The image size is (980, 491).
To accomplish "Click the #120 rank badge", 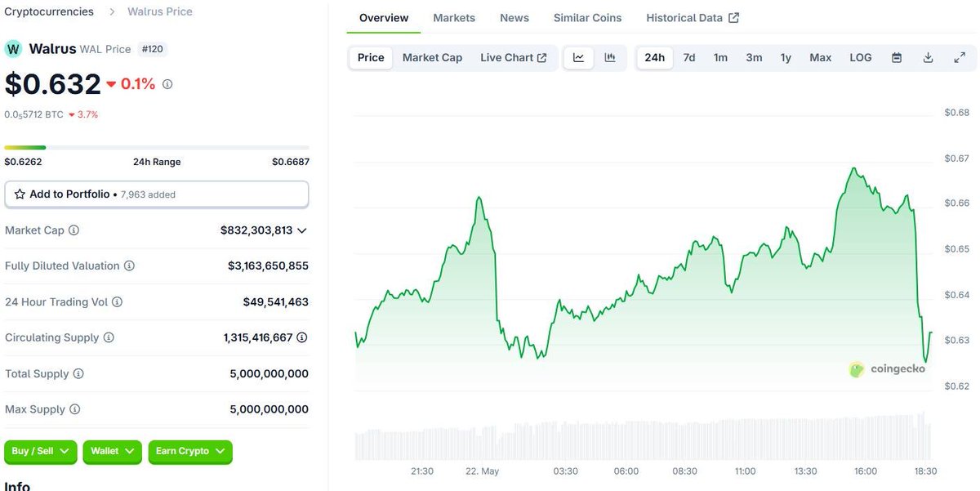I will 152,49.
